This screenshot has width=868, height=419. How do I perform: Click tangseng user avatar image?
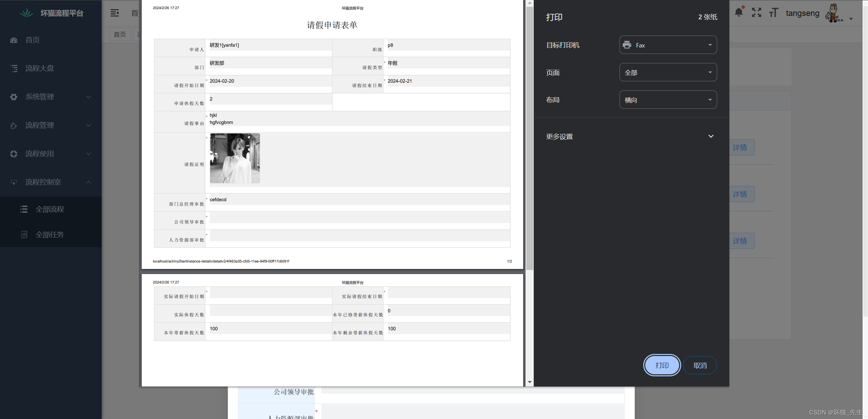[x=833, y=13]
